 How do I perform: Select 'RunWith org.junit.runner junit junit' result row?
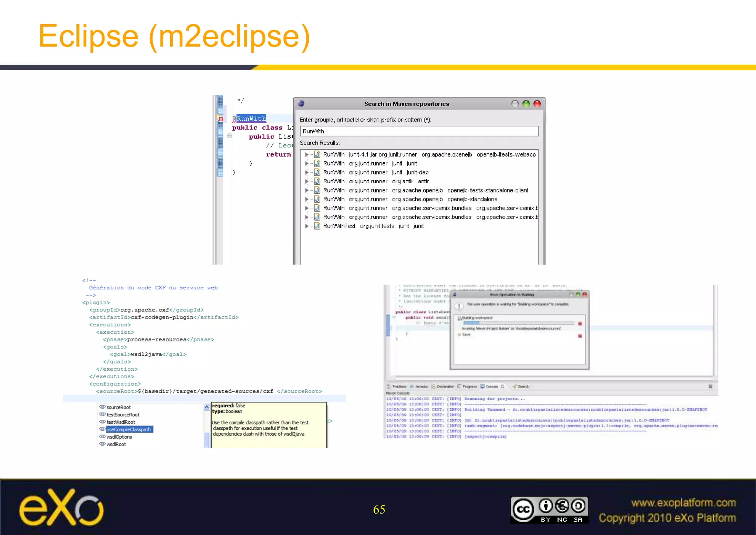pyautogui.click(x=370, y=163)
